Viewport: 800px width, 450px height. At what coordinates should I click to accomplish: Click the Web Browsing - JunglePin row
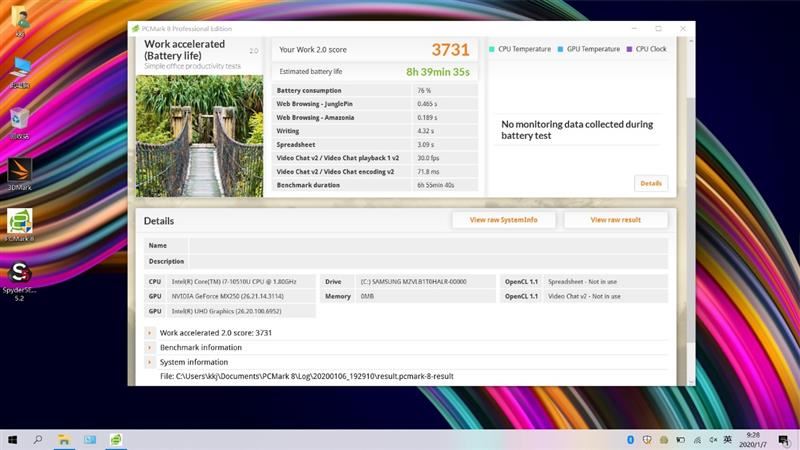tap(375, 104)
